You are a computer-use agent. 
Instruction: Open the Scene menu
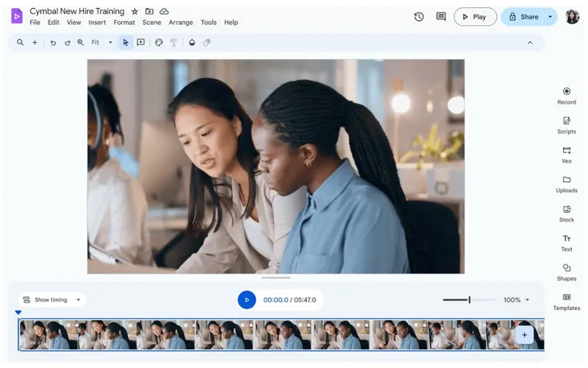(x=152, y=23)
